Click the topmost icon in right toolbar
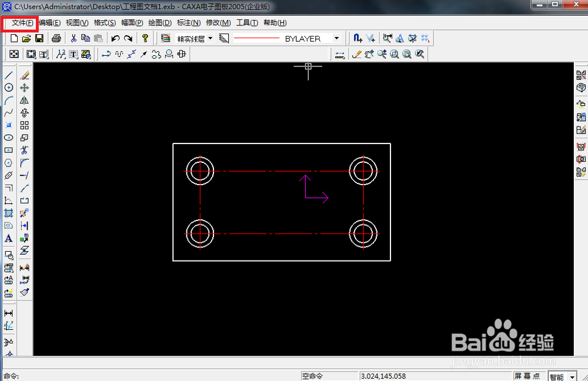Viewport: 588px width, 381px height. [x=581, y=75]
